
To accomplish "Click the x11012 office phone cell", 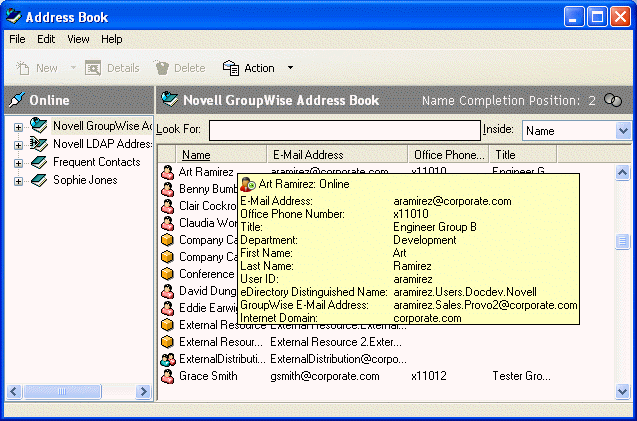I will [x=429, y=376].
